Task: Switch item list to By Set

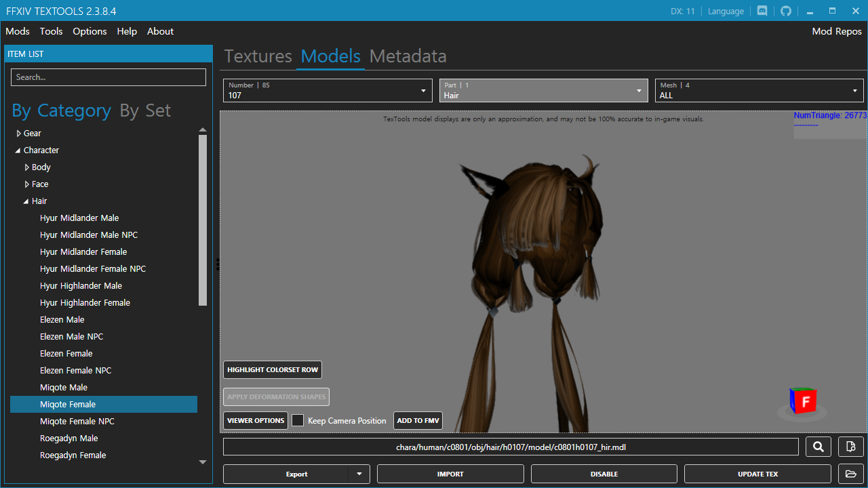Action: (x=145, y=110)
